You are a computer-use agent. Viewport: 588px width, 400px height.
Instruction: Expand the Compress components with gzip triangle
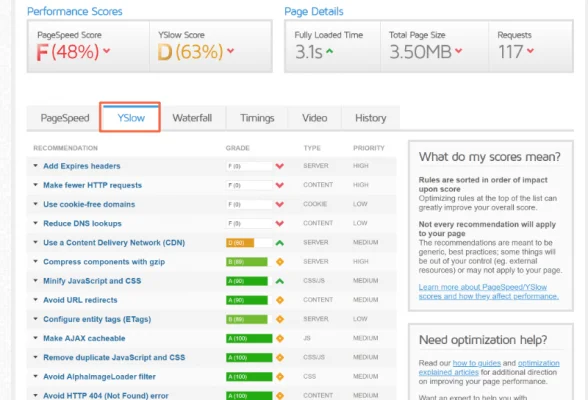tap(35, 261)
